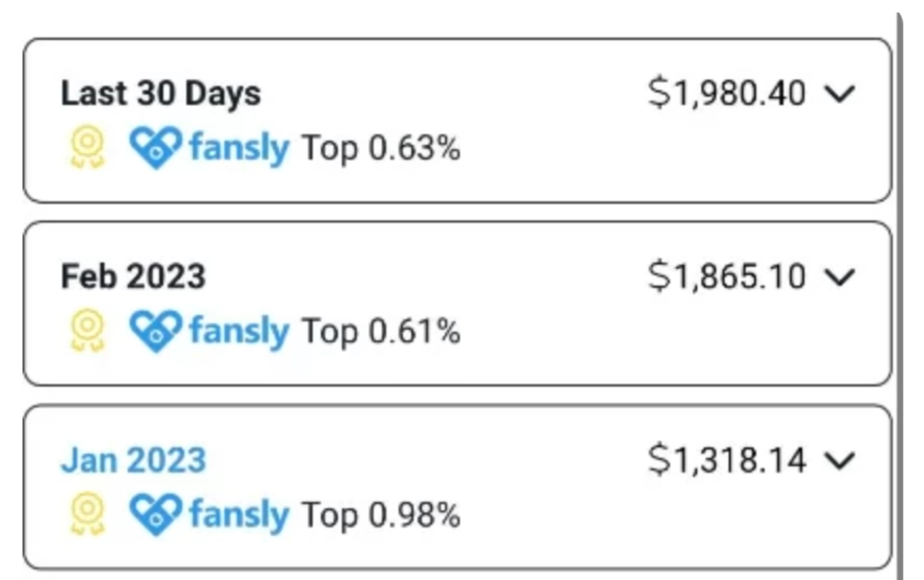Click the award ribbon icon in Jan 2023

point(88,514)
